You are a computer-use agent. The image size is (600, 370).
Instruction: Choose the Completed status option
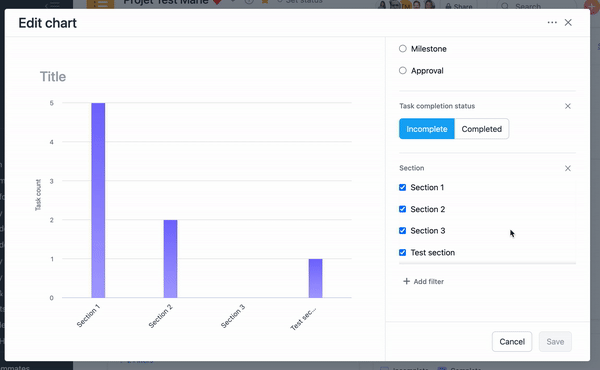tap(481, 129)
